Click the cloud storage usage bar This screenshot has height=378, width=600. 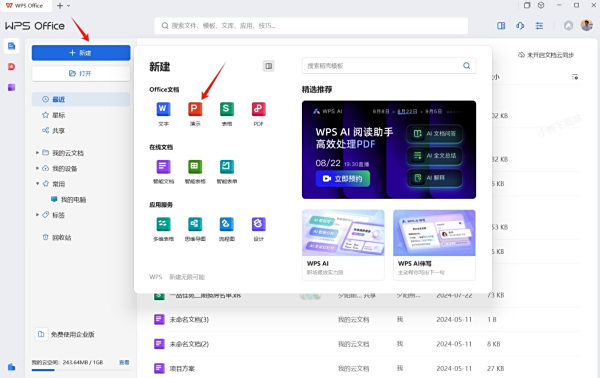(81, 370)
